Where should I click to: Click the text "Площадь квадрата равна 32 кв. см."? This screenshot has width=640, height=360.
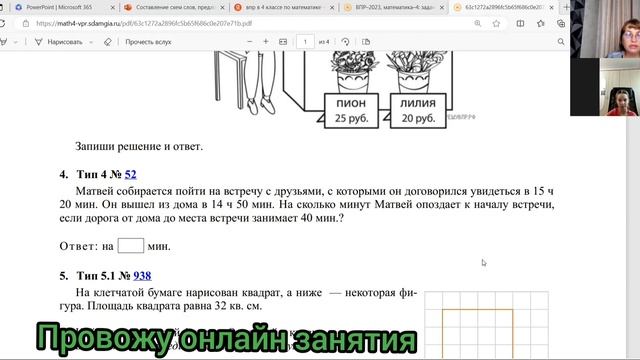tap(175, 306)
